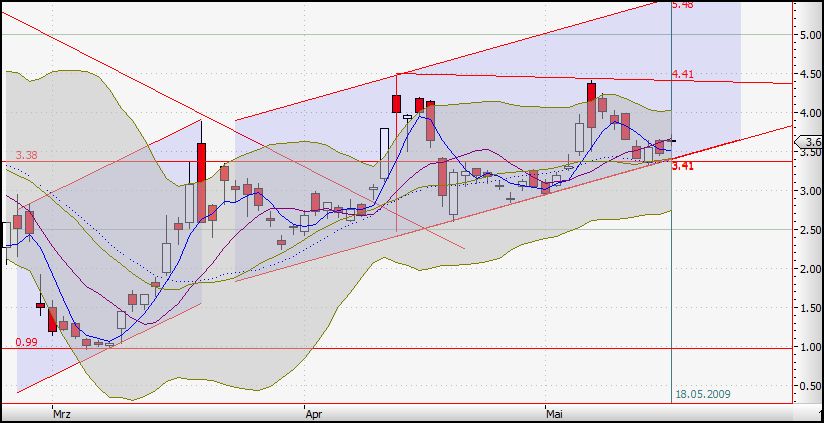Click the 0.50 price axis value
824x423 pixels.
811,386
